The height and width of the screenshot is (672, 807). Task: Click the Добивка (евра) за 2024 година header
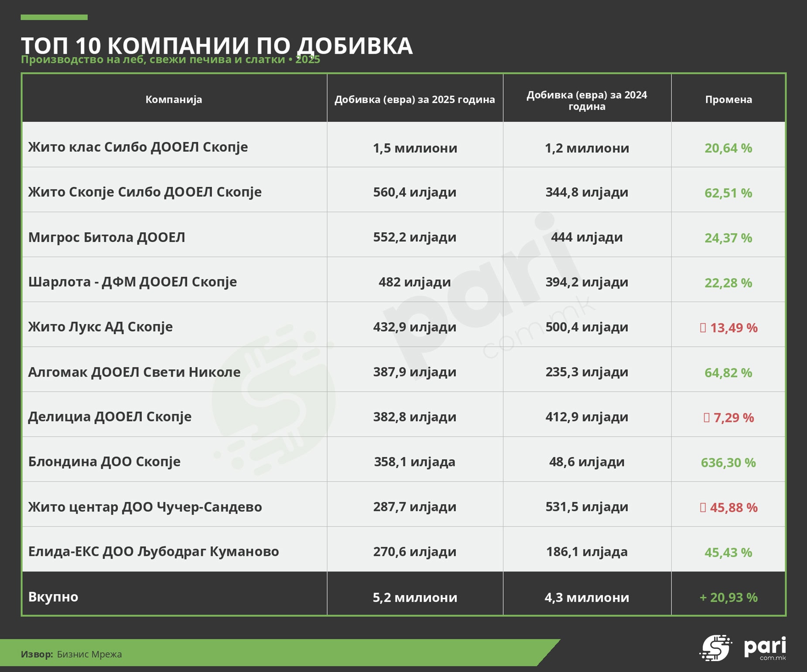tap(587, 101)
